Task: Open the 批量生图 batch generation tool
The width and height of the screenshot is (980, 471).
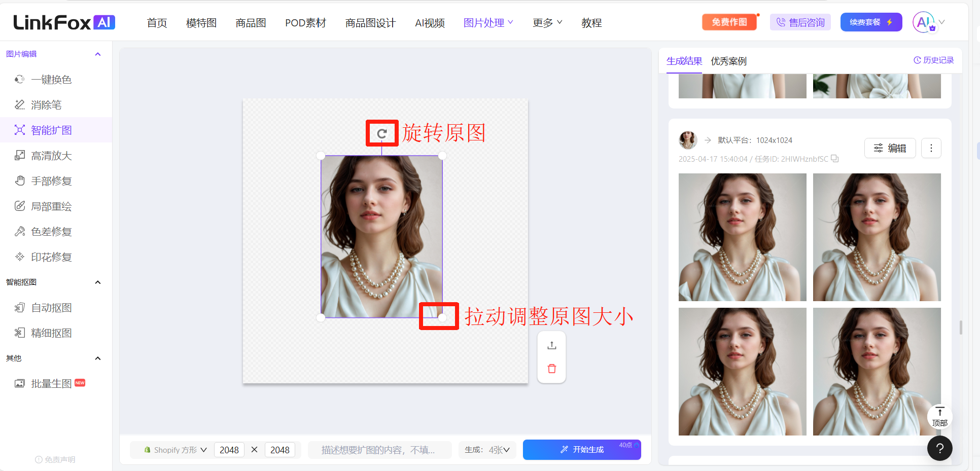Action: click(x=51, y=384)
